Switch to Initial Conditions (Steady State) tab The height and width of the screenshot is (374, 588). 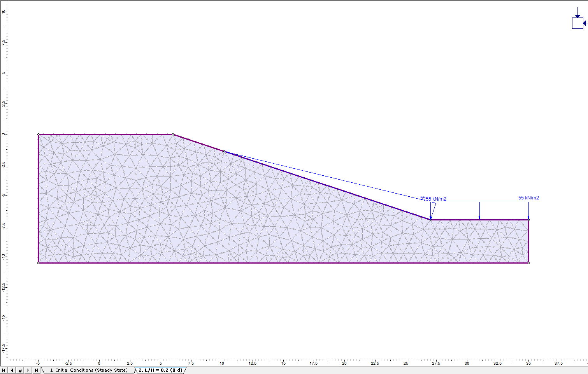click(88, 371)
